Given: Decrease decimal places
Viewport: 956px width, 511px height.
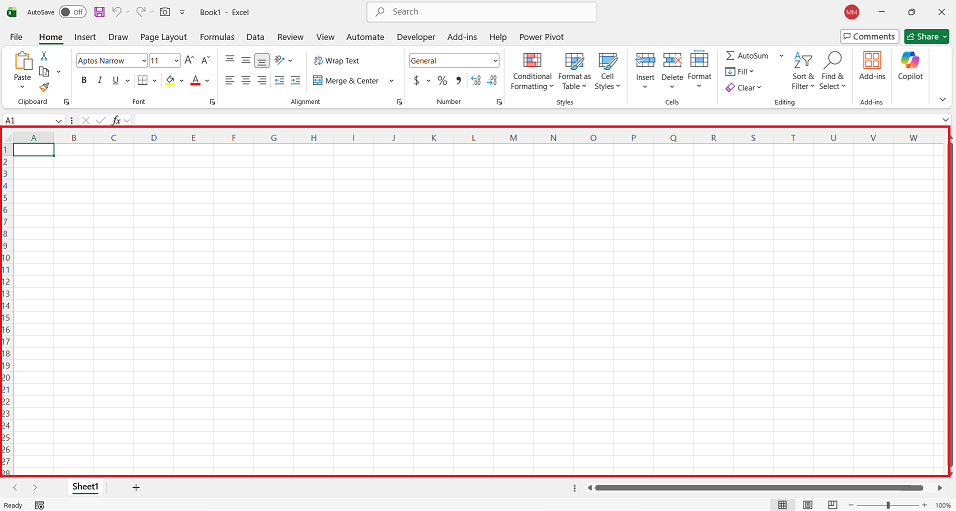Looking at the screenshot, I should click(x=492, y=80).
